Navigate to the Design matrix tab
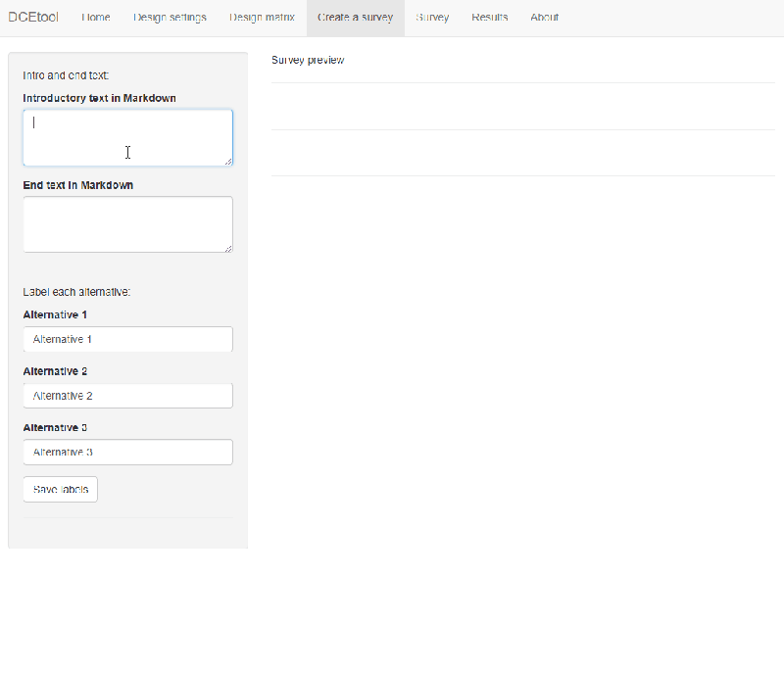This screenshot has width=784, height=673. click(x=262, y=17)
